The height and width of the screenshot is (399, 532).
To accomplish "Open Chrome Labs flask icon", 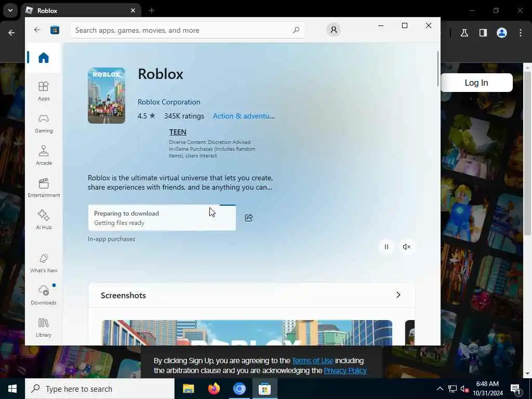I will click(464, 33).
